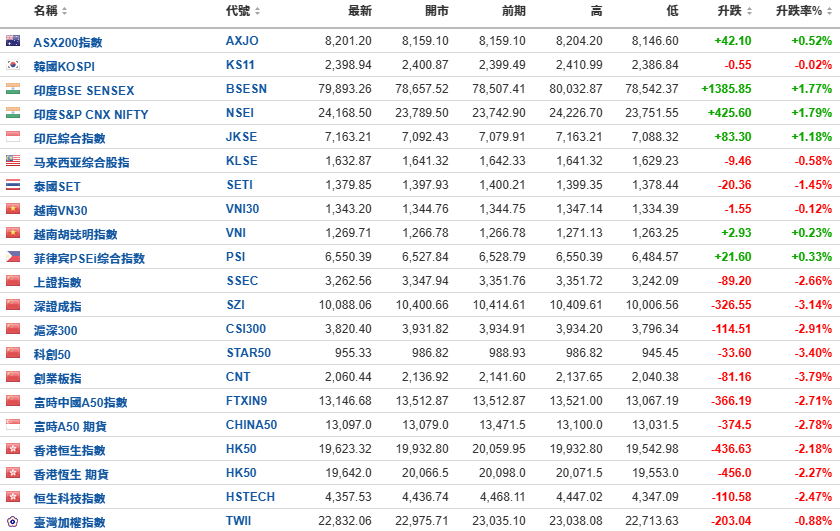Click the 開市 column header

tap(437, 11)
